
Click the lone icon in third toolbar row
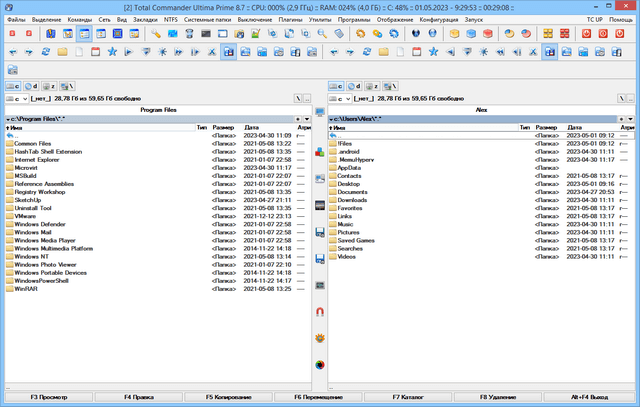(x=12, y=69)
